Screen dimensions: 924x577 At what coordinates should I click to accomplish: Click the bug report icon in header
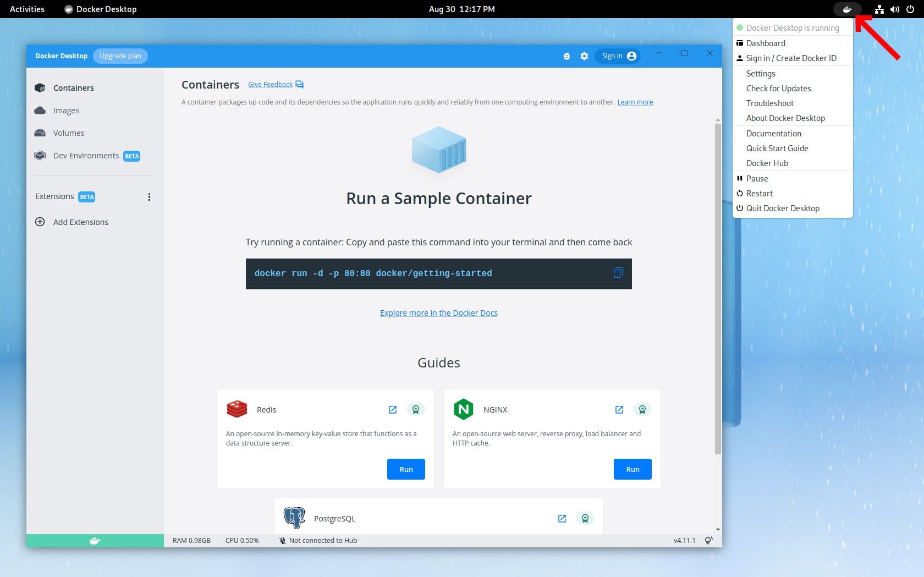(566, 56)
